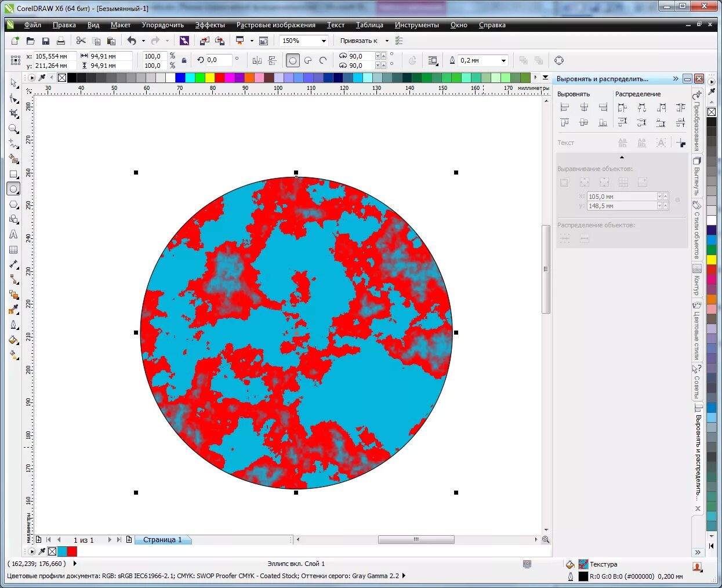Select No Color swatch in the top palette

click(62, 78)
